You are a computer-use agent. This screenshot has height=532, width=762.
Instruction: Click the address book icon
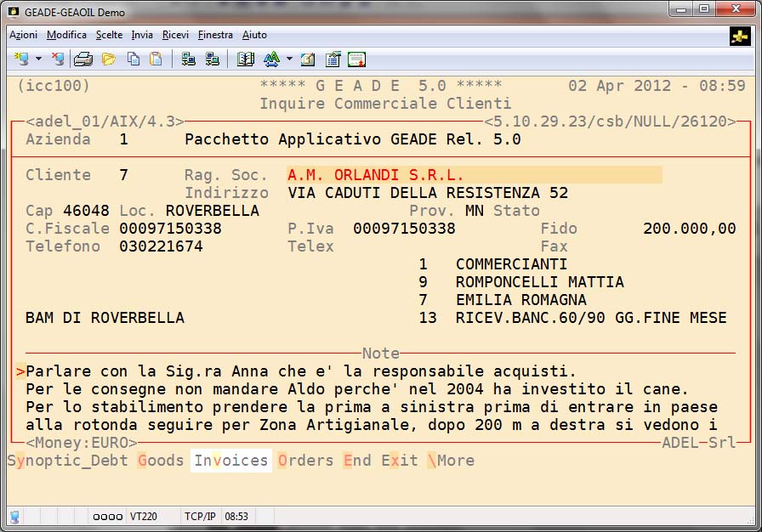pos(246,59)
